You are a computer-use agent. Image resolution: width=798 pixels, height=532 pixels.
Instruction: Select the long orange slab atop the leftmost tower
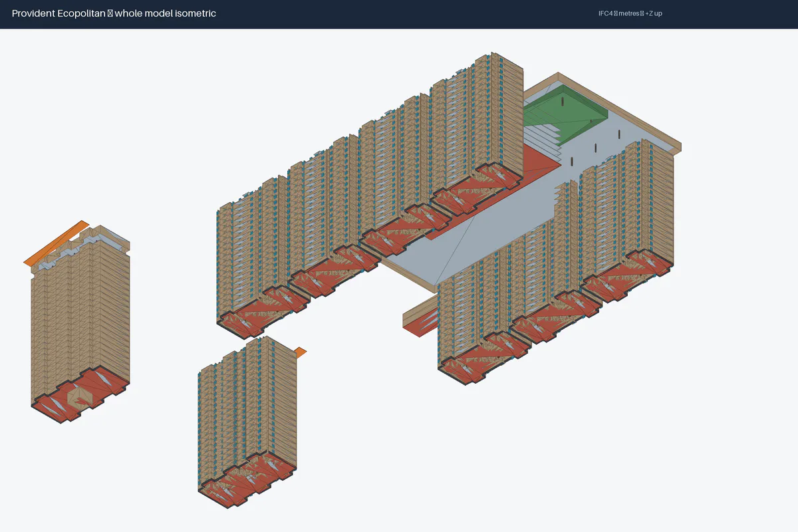tap(57, 243)
